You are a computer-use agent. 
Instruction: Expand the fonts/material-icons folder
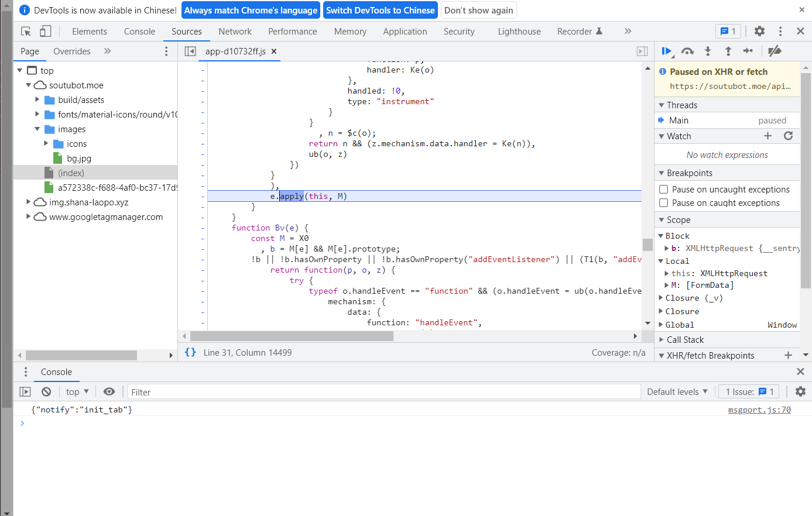(x=37, y=114)
